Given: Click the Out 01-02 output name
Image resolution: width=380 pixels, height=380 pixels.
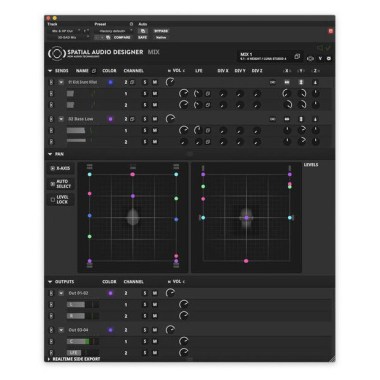Looking at the screenshot, I should pyautogui.click(x=78, y=293).
